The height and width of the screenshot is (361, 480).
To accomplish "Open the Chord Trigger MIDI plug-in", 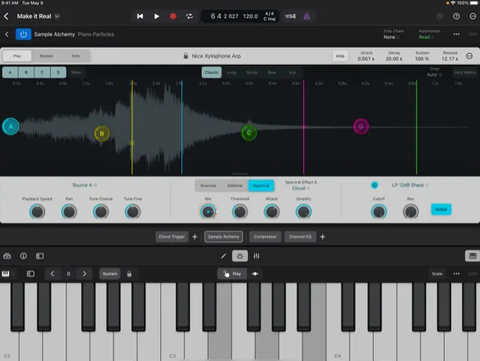I will point(172,237).
